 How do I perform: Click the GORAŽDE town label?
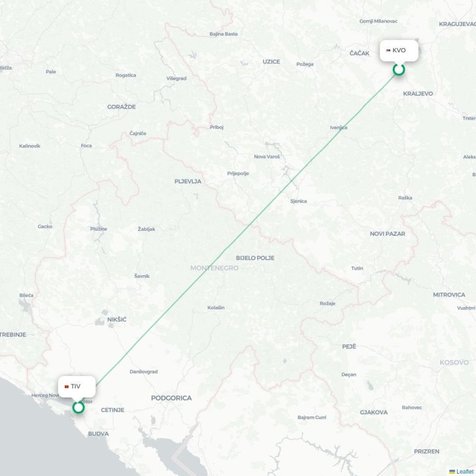121,107
